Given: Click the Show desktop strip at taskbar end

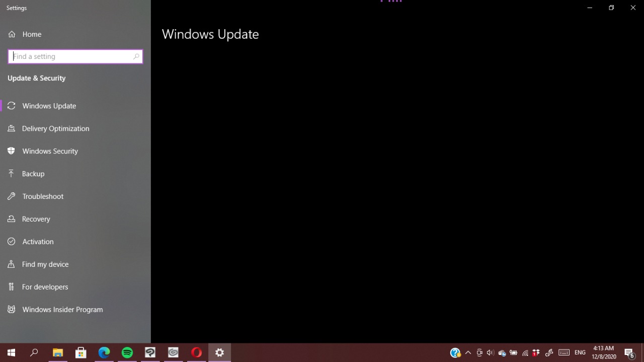Looking at the screenshot, I should point(642,352).
